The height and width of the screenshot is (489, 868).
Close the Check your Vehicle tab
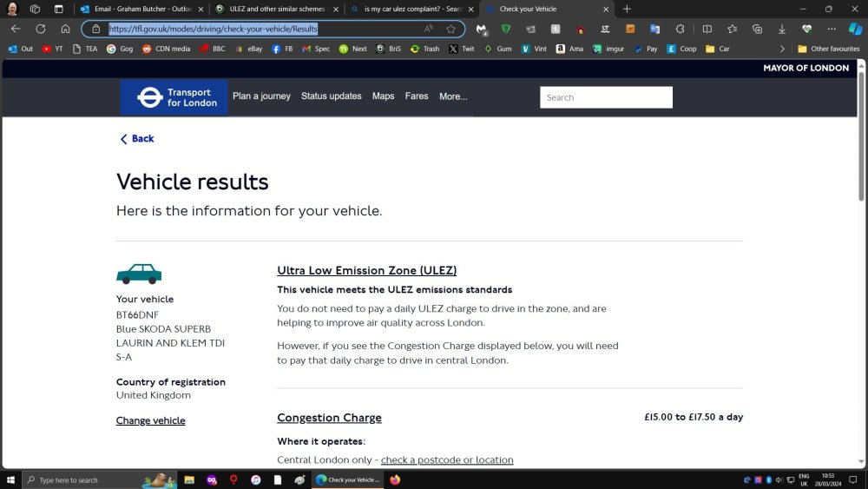click(x=606, y=9)
